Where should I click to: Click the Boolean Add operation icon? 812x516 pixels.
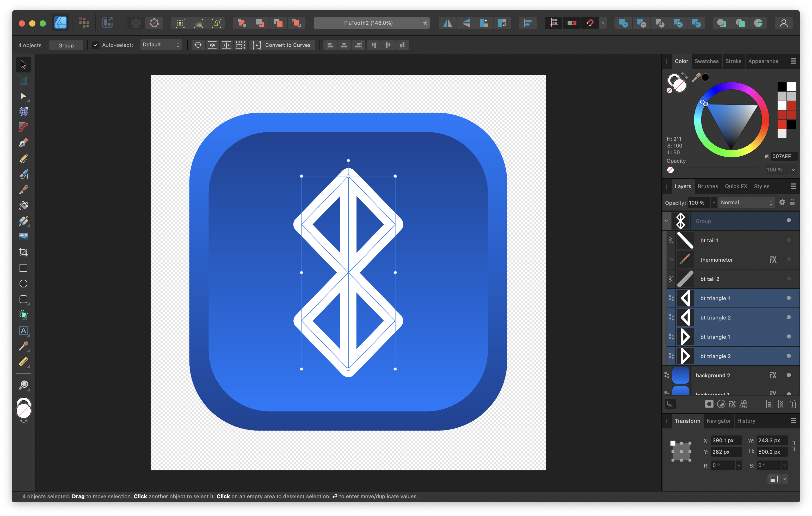(x=623, y=23)
